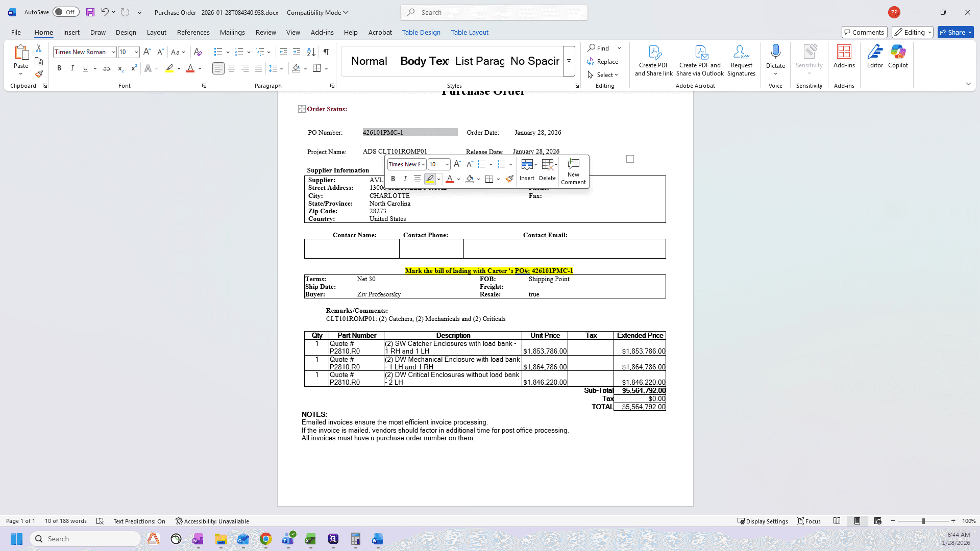Screen dimensions: 980x551
Task: Launch Copilot from the ribbon
Action: pyautogui.click(x=898, y=57)
